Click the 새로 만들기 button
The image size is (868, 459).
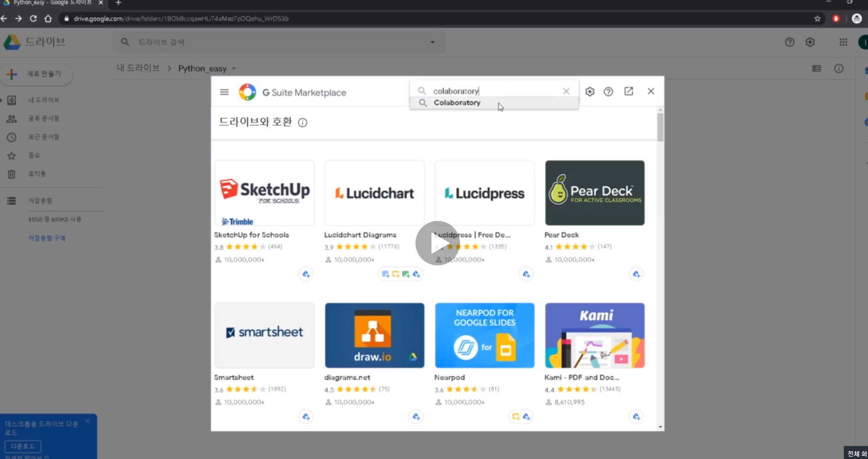37,74
